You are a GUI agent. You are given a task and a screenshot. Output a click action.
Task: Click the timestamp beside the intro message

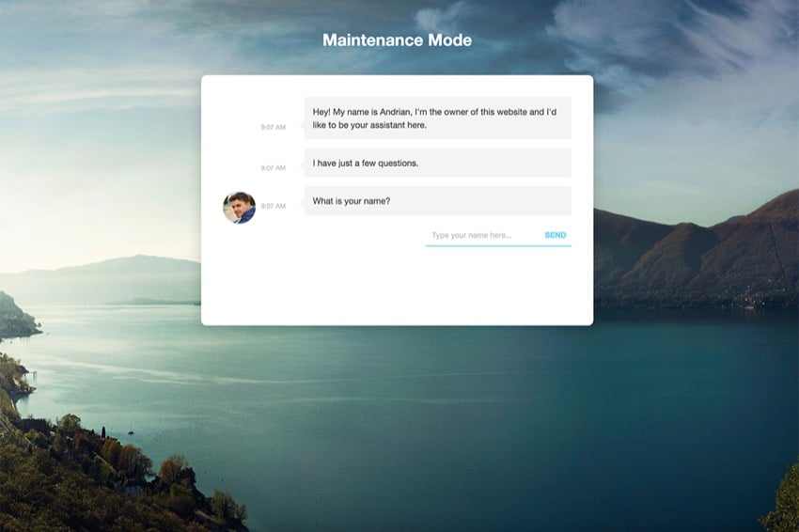click(x=273, y=127)
